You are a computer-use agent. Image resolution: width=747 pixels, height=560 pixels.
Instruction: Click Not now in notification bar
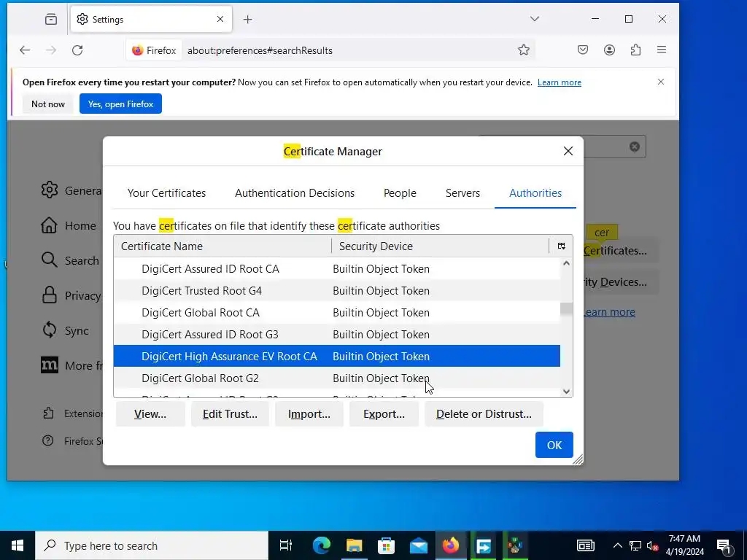pyautogui.click(x=48, y=104)
